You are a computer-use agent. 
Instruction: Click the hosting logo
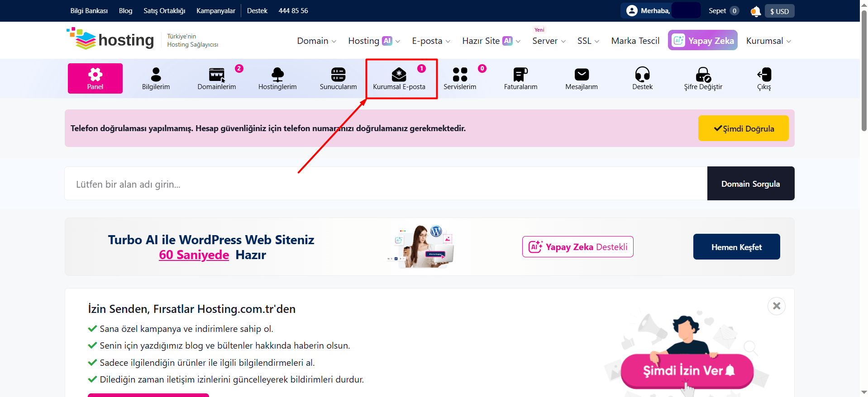click(110, 39)
